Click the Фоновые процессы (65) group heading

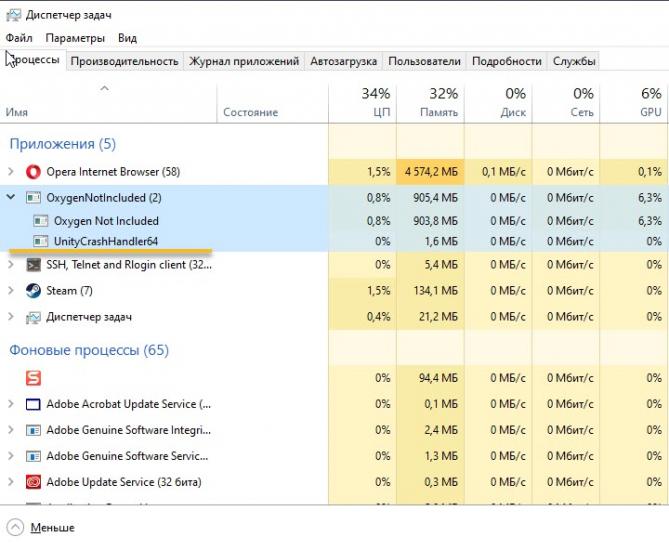click(x=89, y=350)
